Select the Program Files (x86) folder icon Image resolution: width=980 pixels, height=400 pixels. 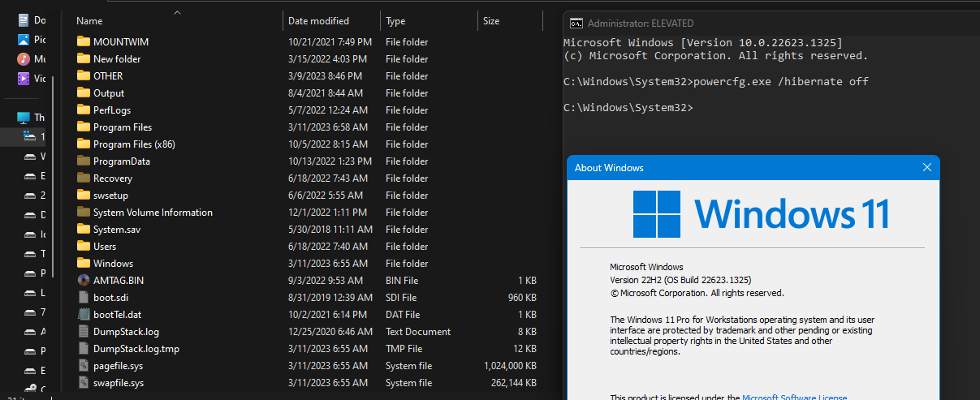coord(83,144)
